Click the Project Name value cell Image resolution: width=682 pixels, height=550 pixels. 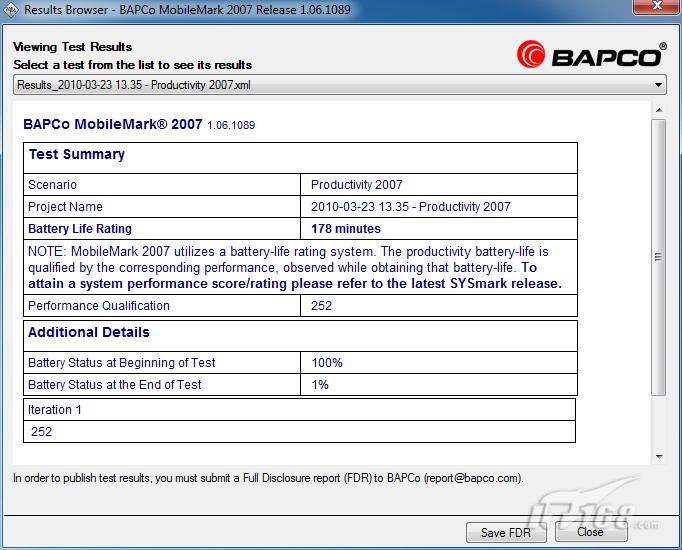[439, 207]
